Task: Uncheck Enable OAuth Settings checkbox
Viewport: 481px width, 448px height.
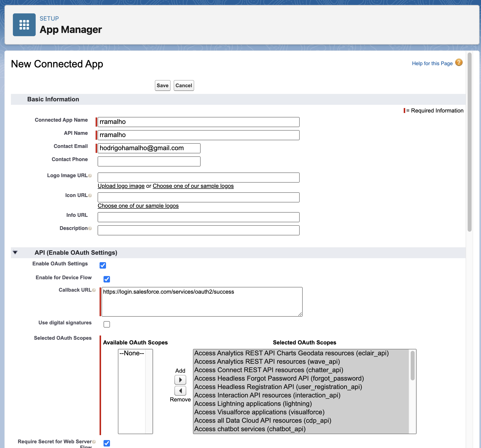Action: [x=103, y=265]
